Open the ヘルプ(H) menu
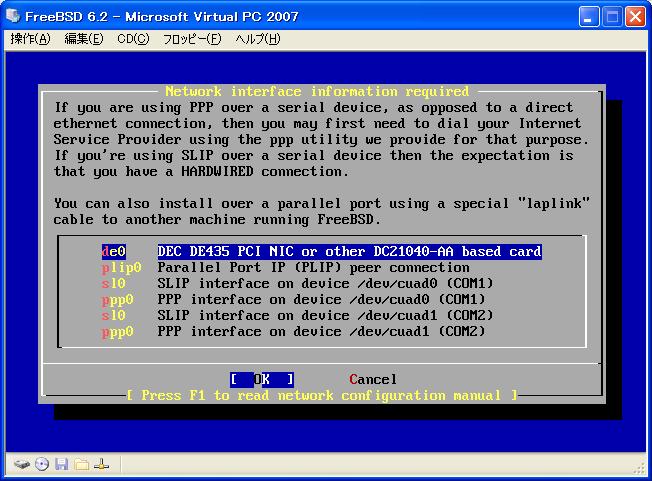The image size is (652, 481). click(x=258, y=39)
